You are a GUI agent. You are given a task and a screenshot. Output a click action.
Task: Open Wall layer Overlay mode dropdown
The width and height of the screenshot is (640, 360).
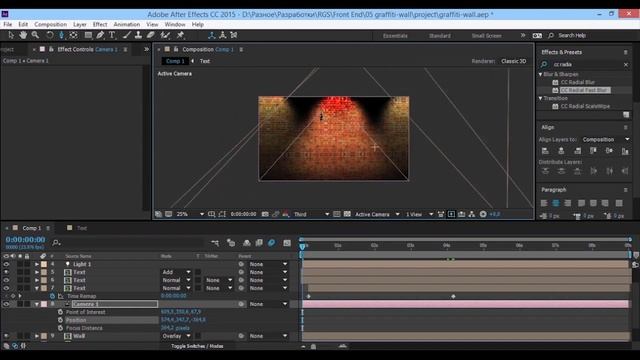point(176,336)
